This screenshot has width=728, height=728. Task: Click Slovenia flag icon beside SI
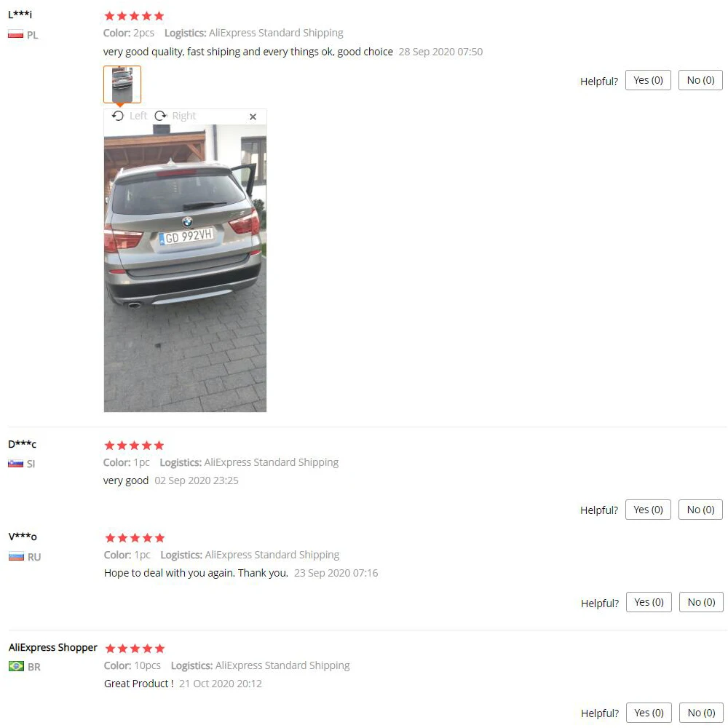click(x=16, y=463)
